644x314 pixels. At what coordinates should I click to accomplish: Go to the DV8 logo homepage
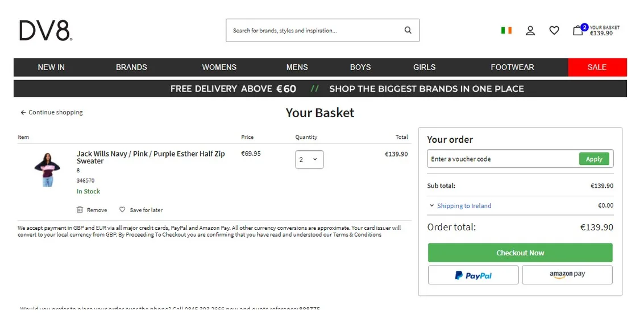point(45,31)
